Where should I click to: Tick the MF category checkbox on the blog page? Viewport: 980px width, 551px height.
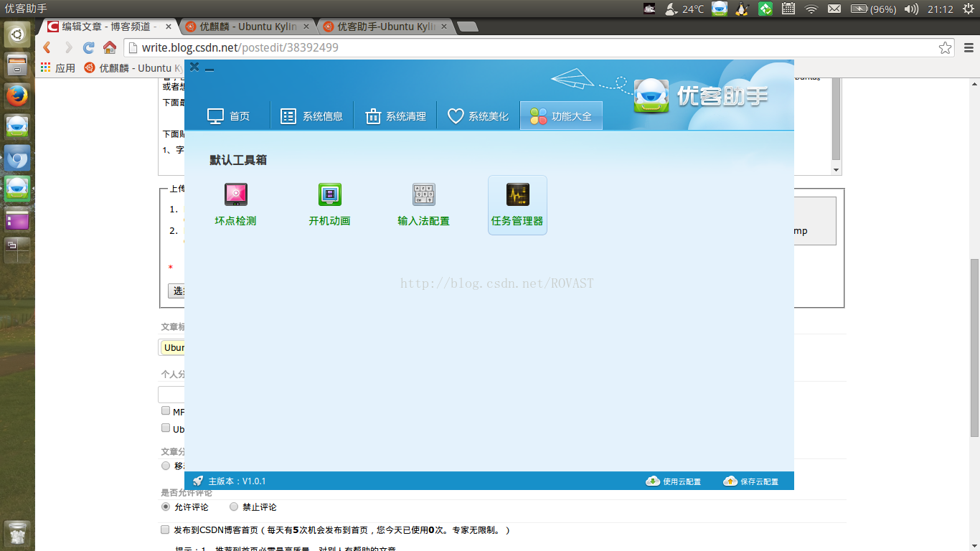coord(166,411)
